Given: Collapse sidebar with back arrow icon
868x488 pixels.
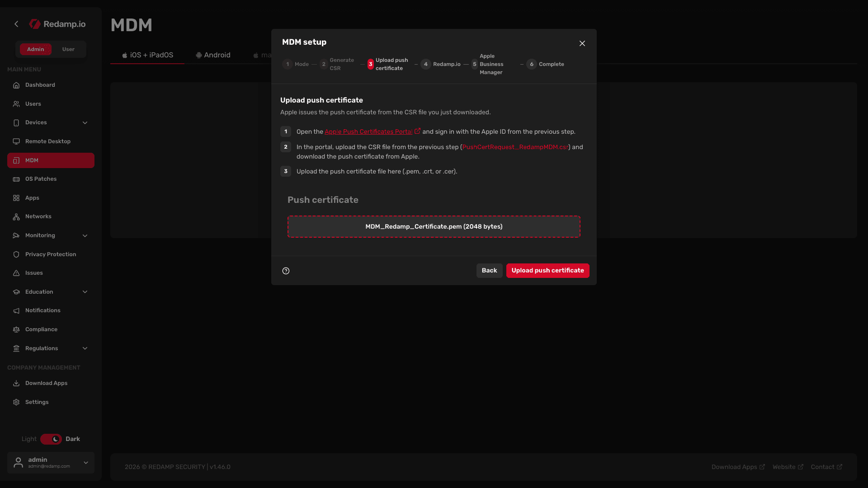Looking at the screenshot, I should coord(16,24).
